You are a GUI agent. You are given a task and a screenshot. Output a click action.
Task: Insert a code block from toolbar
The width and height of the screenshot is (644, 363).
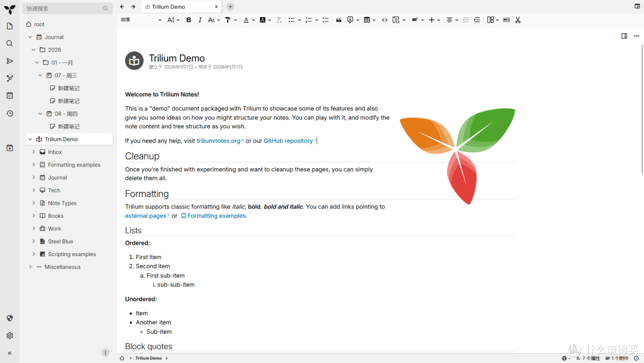(396, 20)
